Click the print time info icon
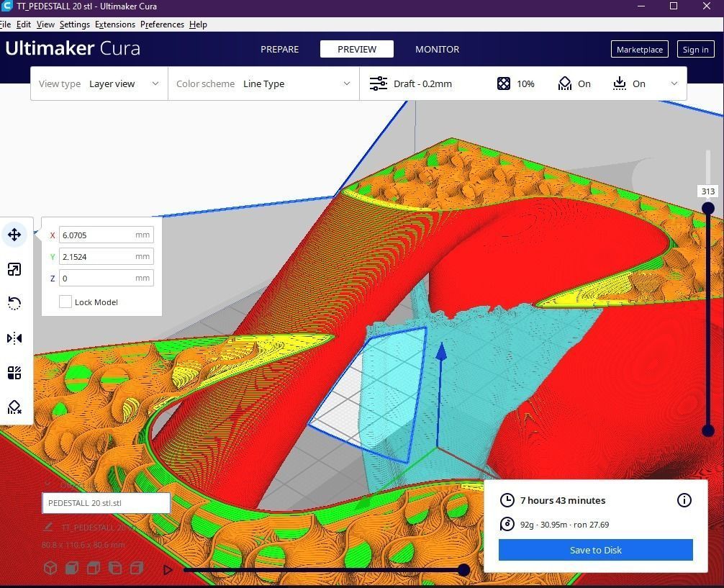724x588 pixels. point(684,499)
